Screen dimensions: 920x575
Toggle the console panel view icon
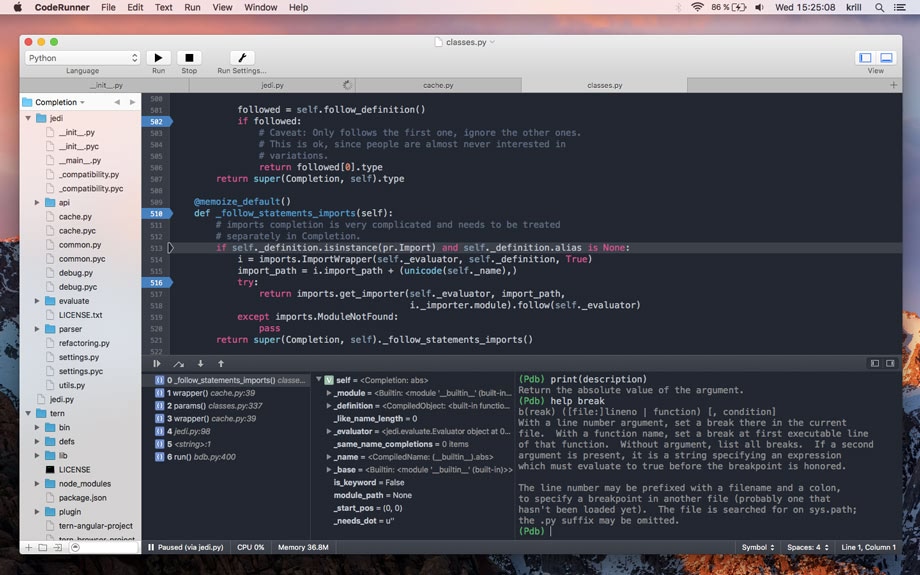pos(886,58)
